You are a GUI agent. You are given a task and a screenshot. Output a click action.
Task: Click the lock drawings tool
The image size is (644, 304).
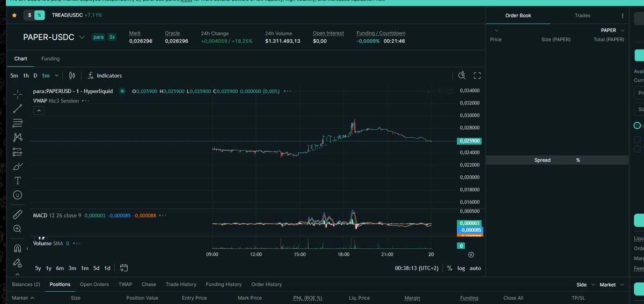click(x=17, y=263)
